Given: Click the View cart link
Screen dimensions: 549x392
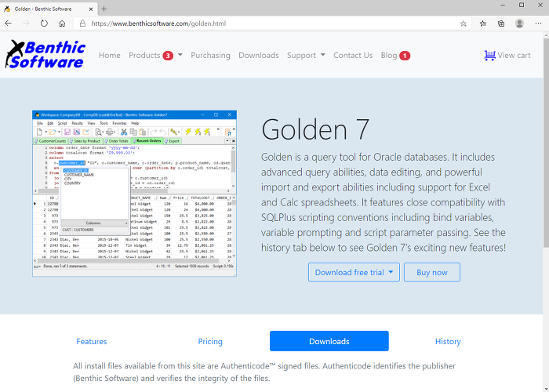Looking at the screenshot, I should (514, 56).
